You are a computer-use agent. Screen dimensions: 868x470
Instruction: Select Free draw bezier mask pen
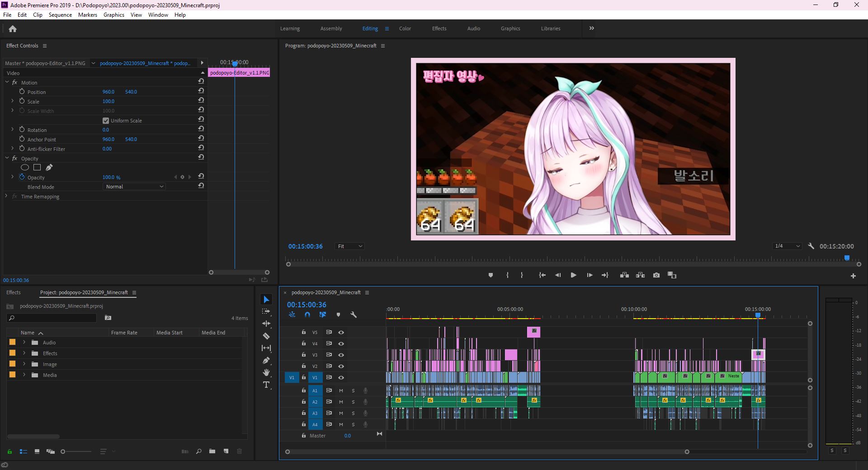click(x=49, y=167)
